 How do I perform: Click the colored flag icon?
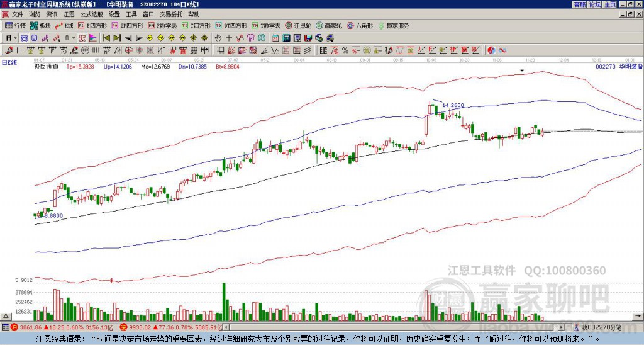[x=93, y=38]
